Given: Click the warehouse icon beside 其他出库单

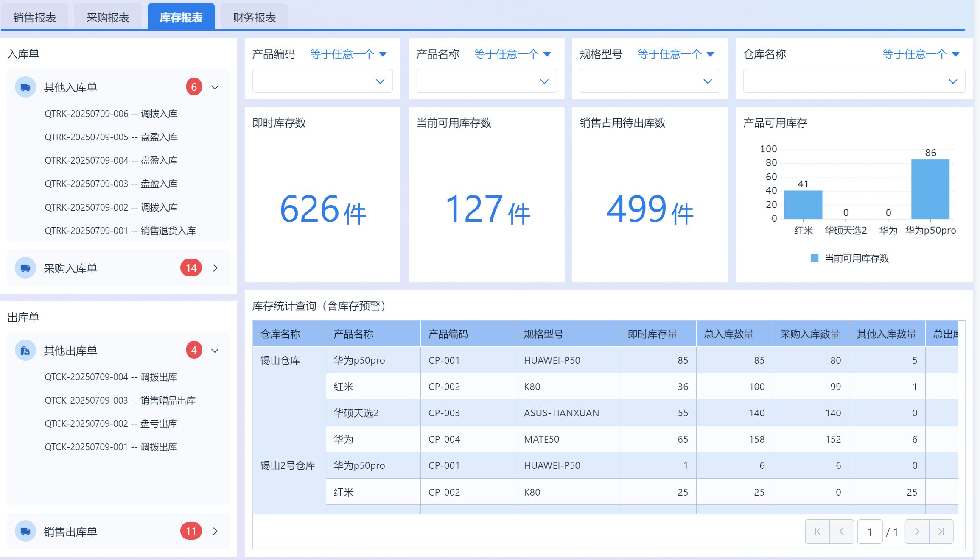Looking at the screenshot, I should (x=25, y=351).
